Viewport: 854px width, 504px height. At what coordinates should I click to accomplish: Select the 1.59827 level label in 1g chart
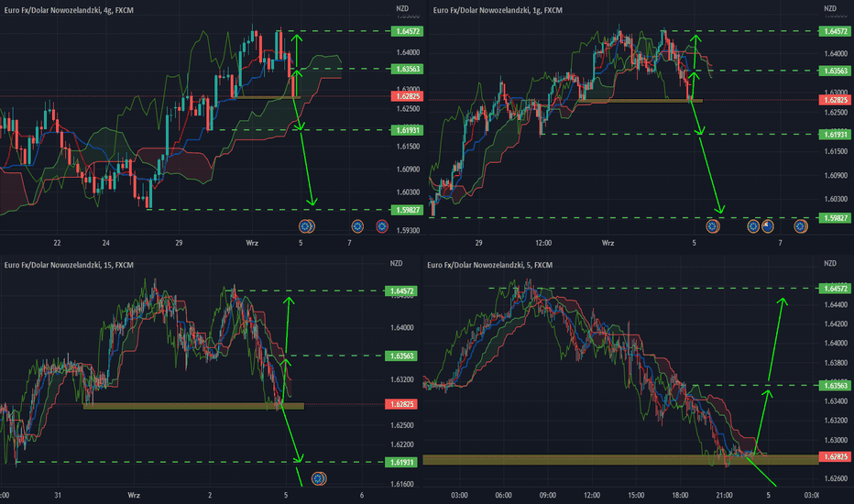[x=835, y=218]
